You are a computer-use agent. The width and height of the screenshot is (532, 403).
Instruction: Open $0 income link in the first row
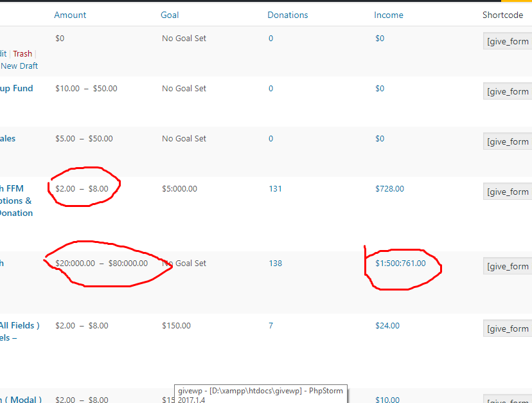380,39
